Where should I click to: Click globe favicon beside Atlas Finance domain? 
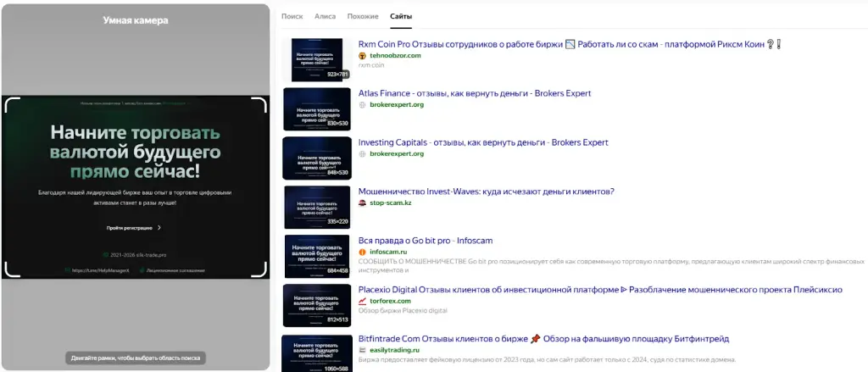[x=363, y=104]
